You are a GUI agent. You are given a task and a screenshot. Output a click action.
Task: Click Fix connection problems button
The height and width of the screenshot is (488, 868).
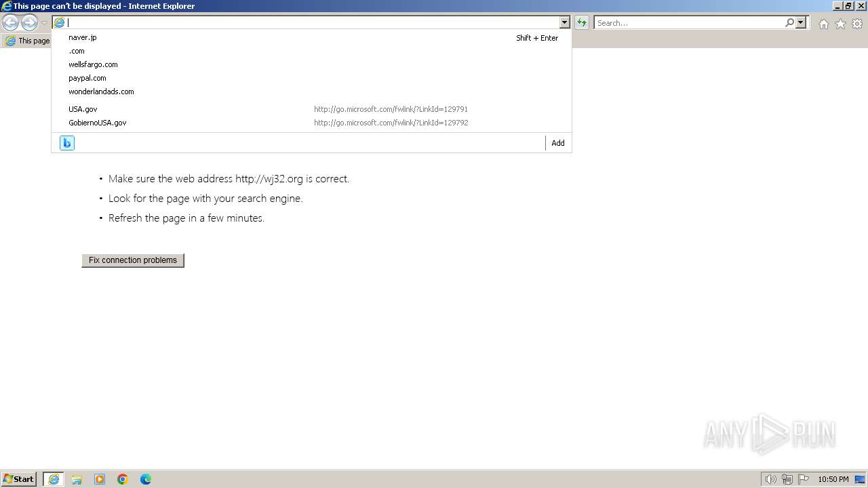coord(133,260)
